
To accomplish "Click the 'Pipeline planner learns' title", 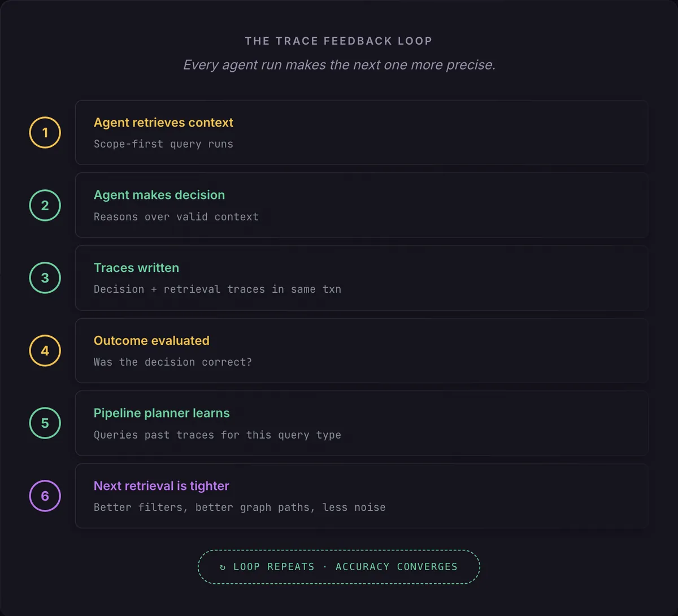I will tap(162, 413).
